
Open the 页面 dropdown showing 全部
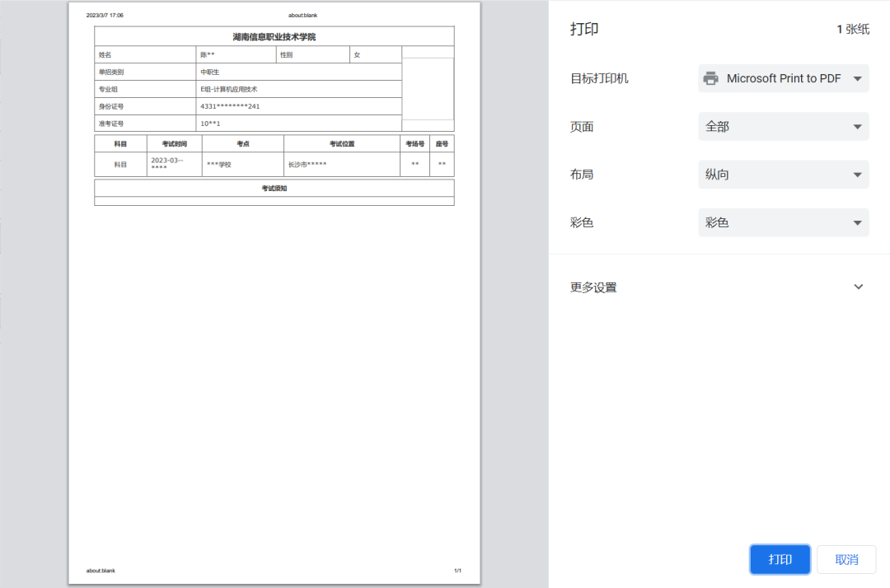[783, 127]
